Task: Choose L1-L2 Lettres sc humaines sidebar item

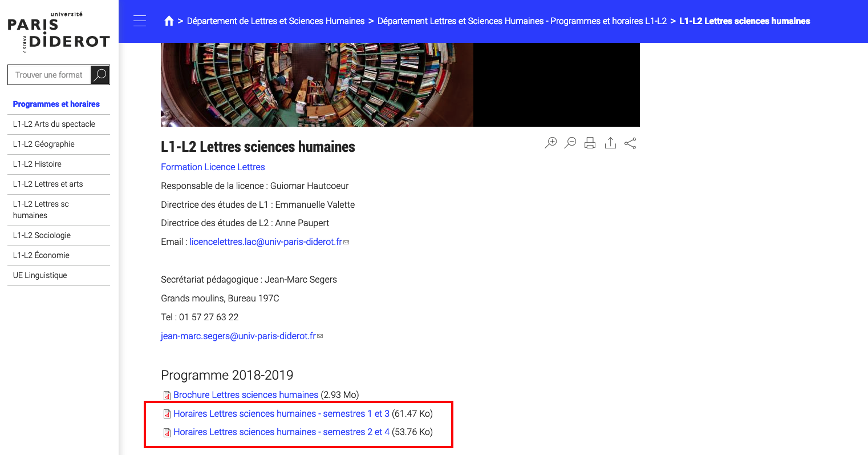Action: pos(41,210)
